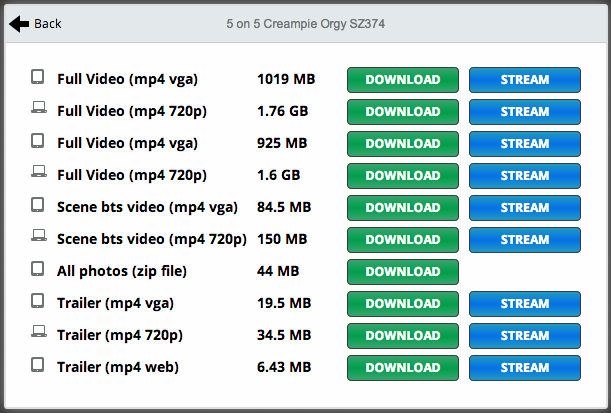Download the 925 MB Full Video vga

(x=402, y=144)
